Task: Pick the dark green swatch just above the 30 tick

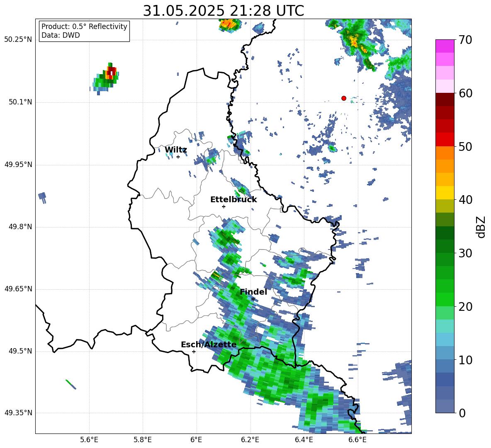Action: coord(445,246)
